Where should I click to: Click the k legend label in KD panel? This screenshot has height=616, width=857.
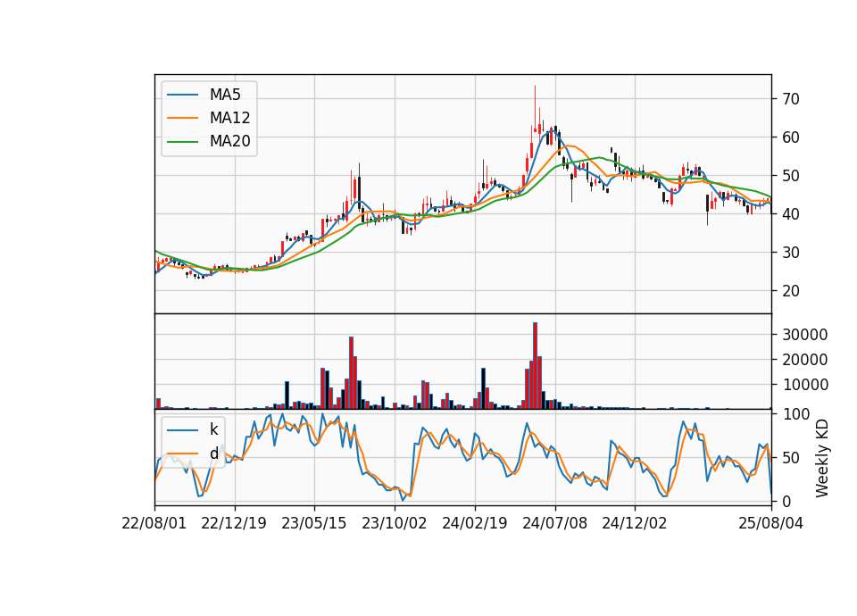[x=213, y=429]
